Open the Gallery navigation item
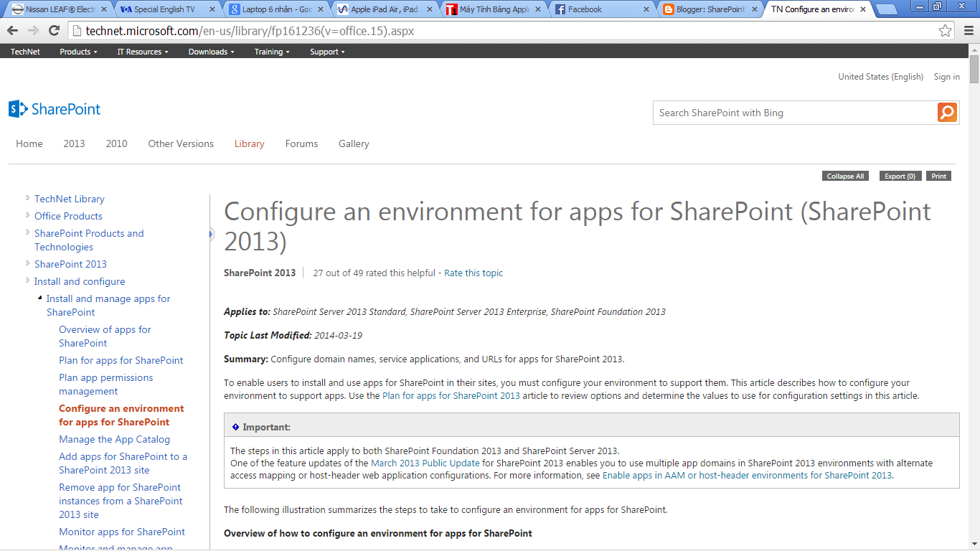The width and height of the screenshot is (980, 551). (x=354, y=143)
